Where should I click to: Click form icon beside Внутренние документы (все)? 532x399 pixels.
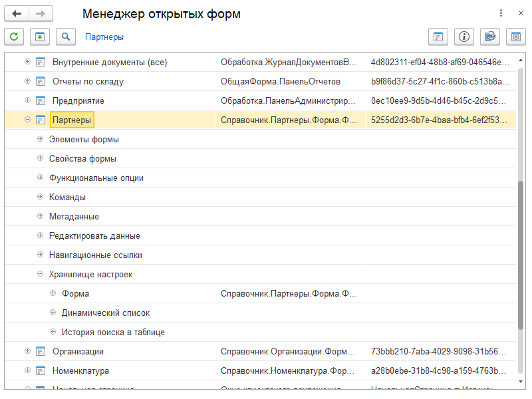(41, 62)
